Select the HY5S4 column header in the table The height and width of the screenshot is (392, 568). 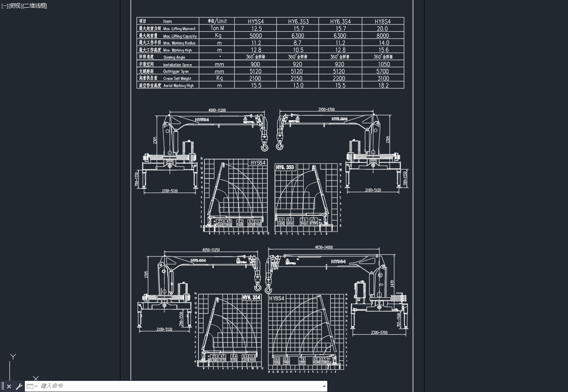point(256,21)
